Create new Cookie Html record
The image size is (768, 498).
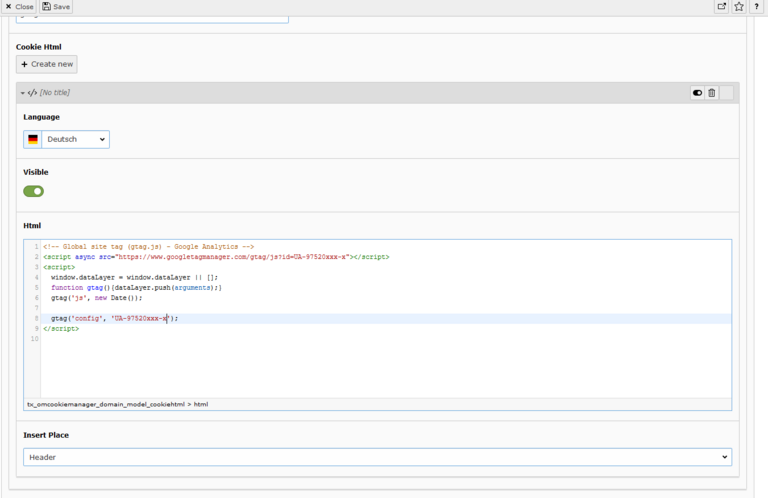(x=47, y=64)
